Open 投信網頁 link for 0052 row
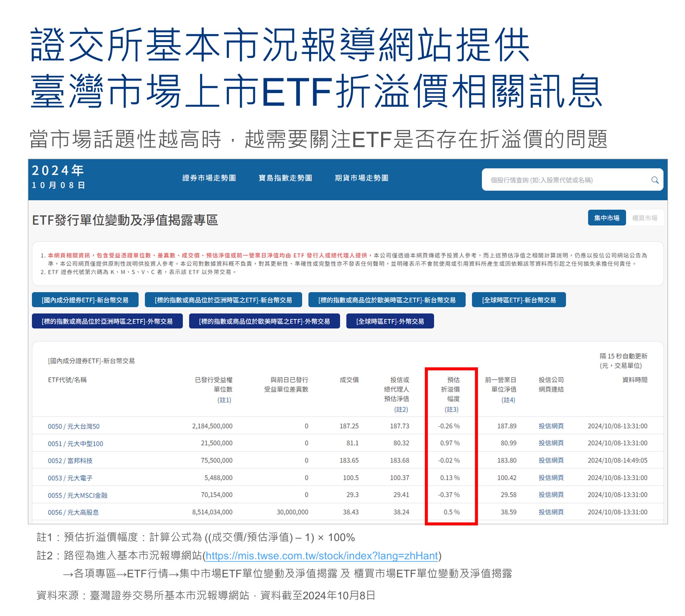 point(551,460)
